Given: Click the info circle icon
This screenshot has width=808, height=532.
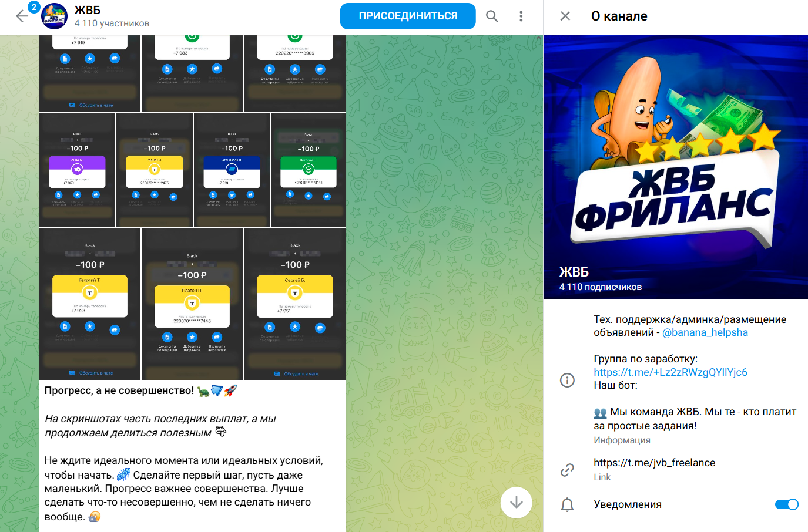Looking at the screenshot, I should point(567,380).
